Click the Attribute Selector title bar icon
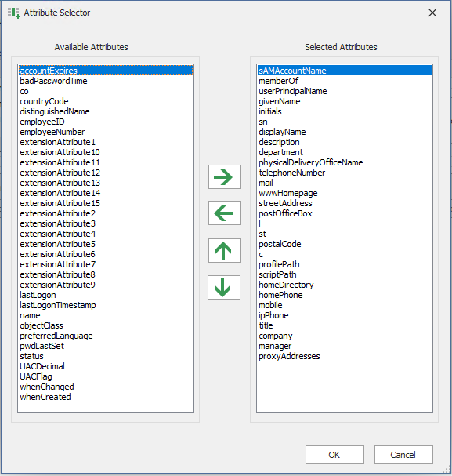 (x=13, y=13)
